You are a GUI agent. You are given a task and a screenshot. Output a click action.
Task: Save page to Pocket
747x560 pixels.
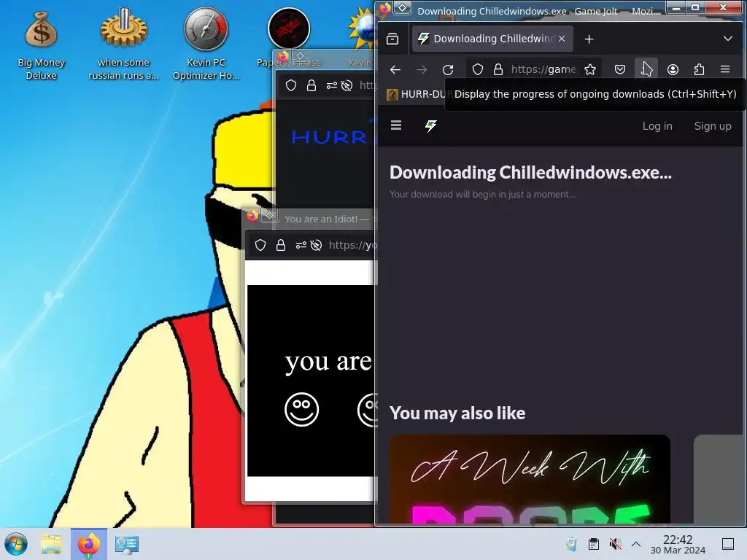pos(620,69)
